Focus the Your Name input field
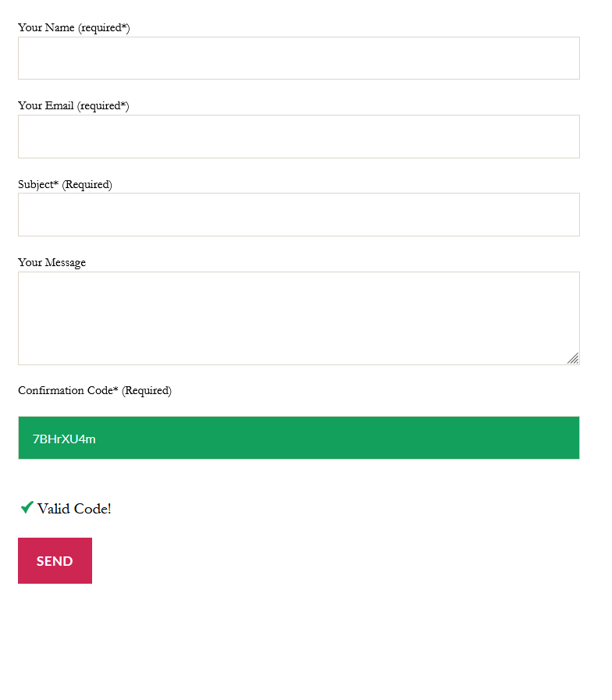612x700 pixels. click(298, 59)
